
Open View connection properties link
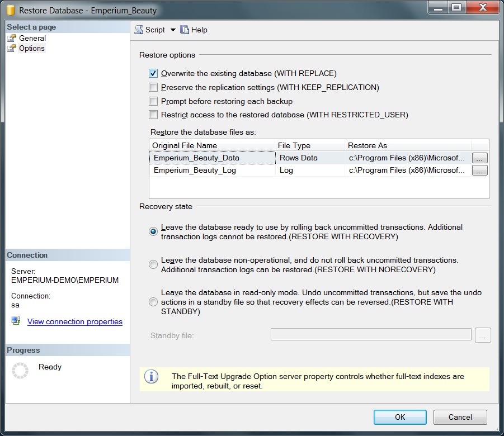75,321
